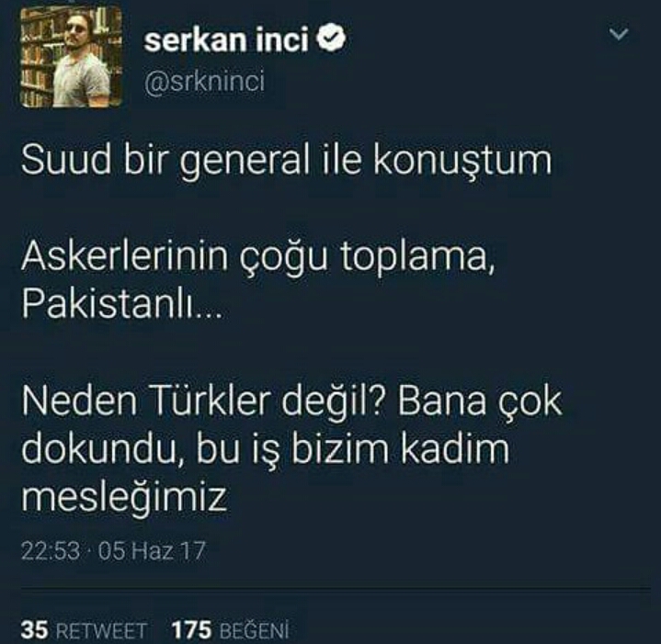Click the word "general" in the first line
Image resolution: width=661 pixels, height=644 pixels.
click(245, 163)
